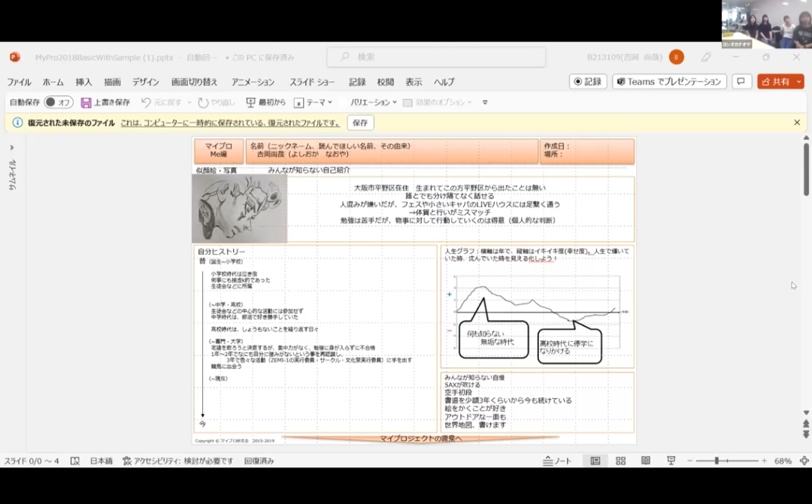Open the テーマ dropdown
This screenshot has height=504, width=812.
pyautogui.click(x=313, y=102)
